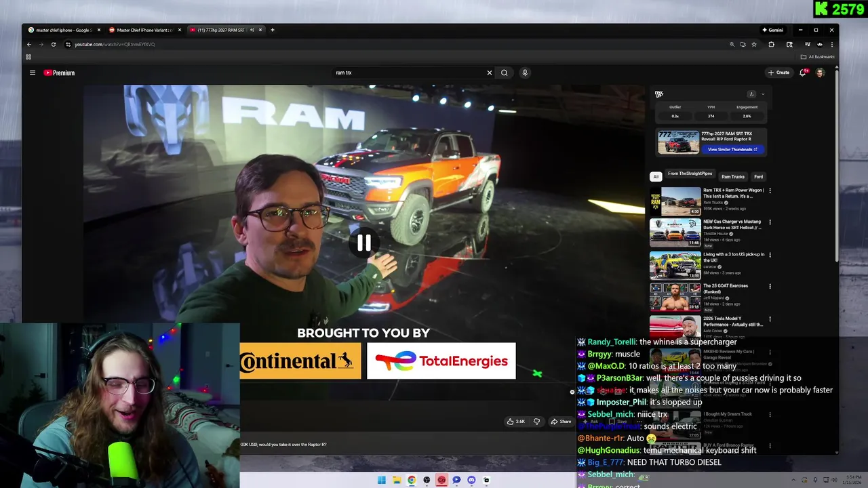Open YouTube notifications bell

pyautogui.click(x=803, y=73)
